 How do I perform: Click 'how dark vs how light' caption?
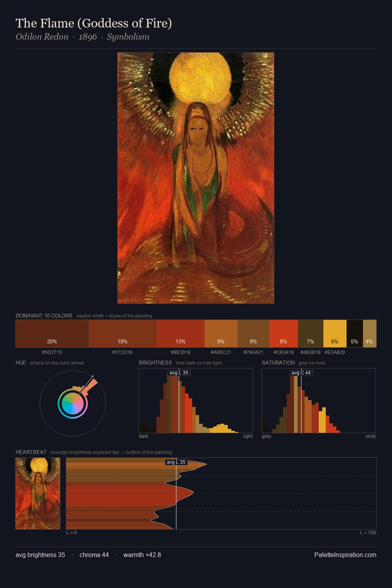click(x=199, y=363)
